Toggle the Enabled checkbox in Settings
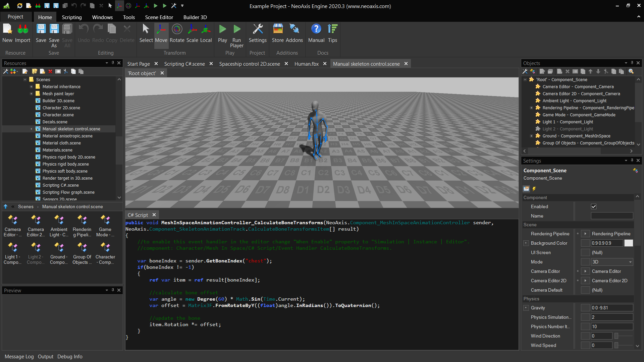Viewport: 644px width, 362px height. [594, 206]
